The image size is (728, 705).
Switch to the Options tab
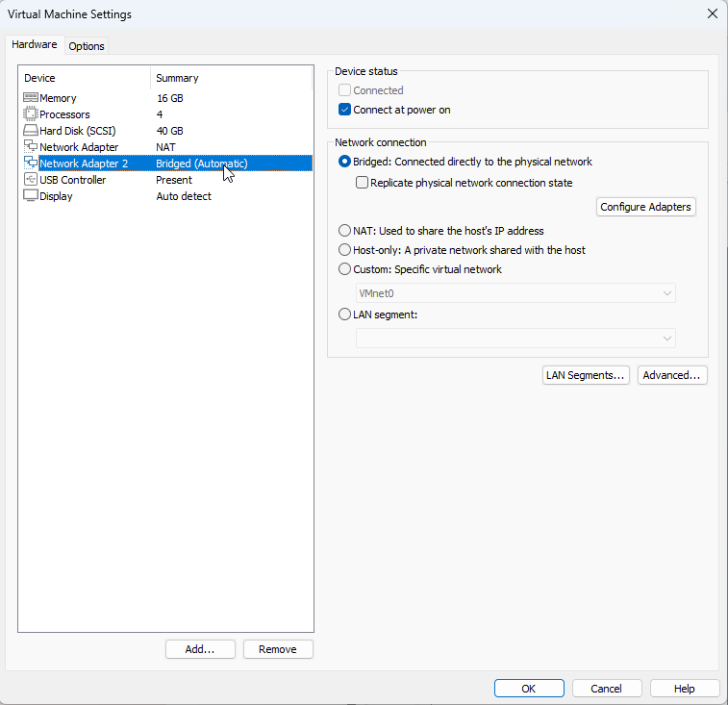[x=87, y=46]
